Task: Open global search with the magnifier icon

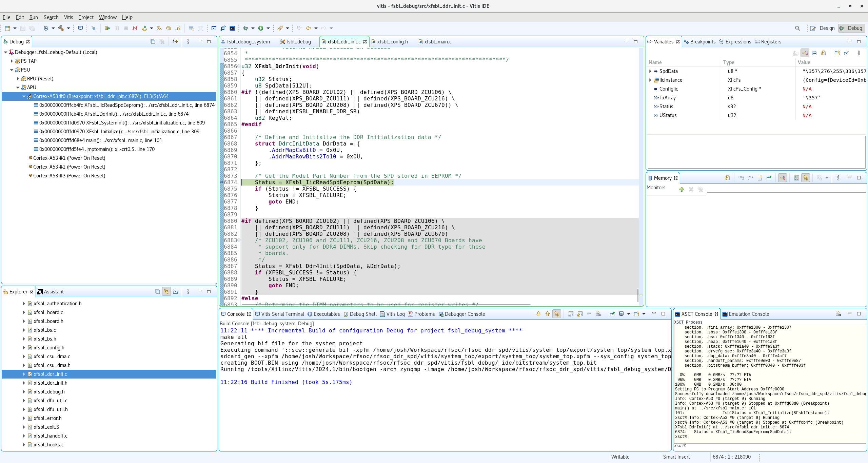Action: pos(797,28)
